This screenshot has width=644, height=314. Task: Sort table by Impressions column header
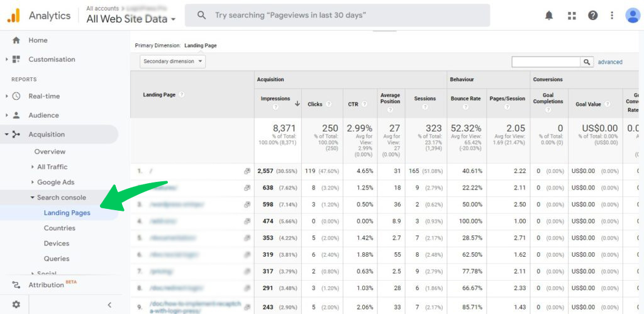275,99
